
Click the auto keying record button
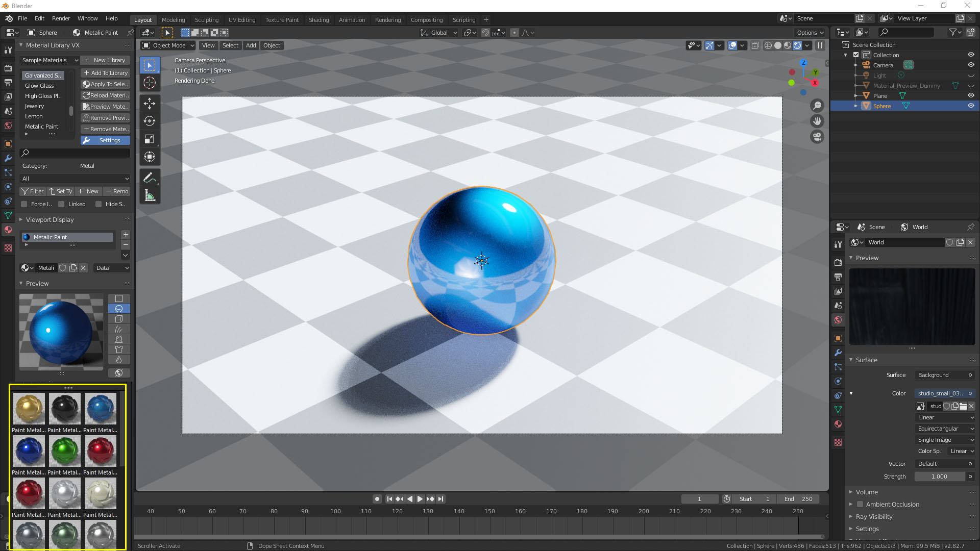[377, 499]
